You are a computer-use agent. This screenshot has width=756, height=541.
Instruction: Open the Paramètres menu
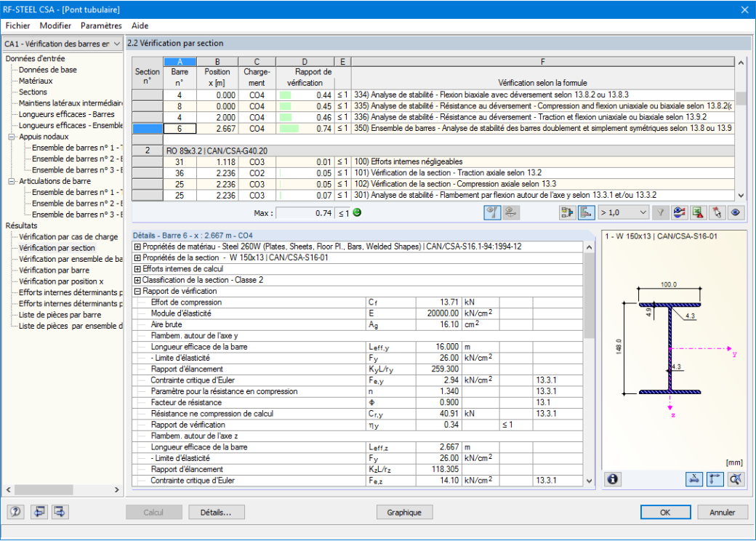pos(101,25)
